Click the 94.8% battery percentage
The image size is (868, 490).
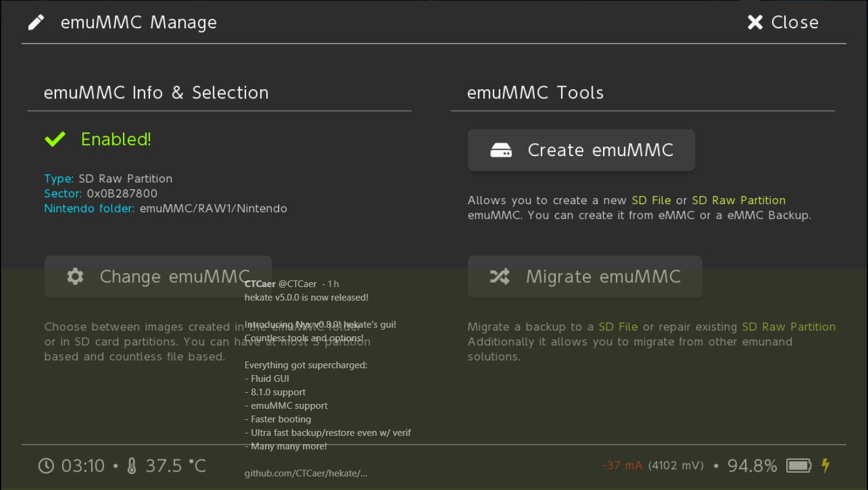(x=752, y=466)
